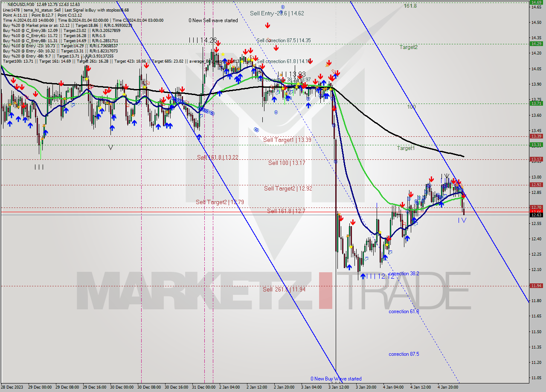Select the Sell 161.8 | 12.7 label
The width and height of the screenshot is (546, 392).
[x=286, y=211]
